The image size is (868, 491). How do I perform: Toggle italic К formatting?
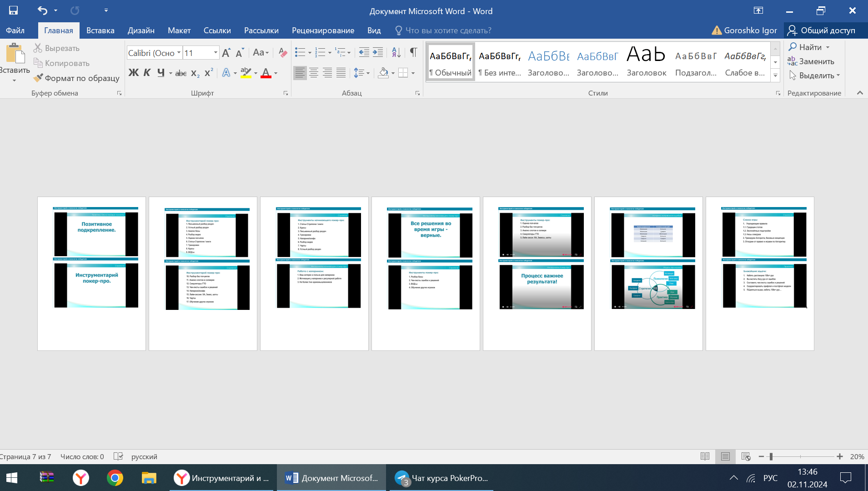point(147,73)
